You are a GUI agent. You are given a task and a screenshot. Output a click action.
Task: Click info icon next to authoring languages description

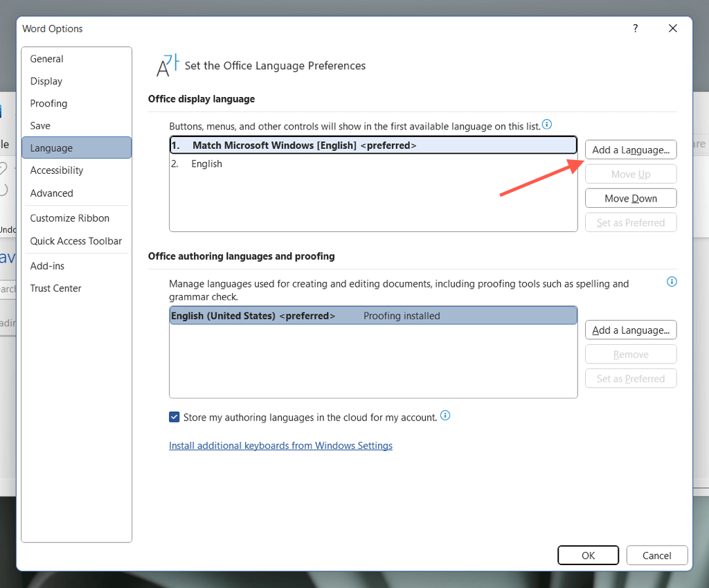point(671,282)
